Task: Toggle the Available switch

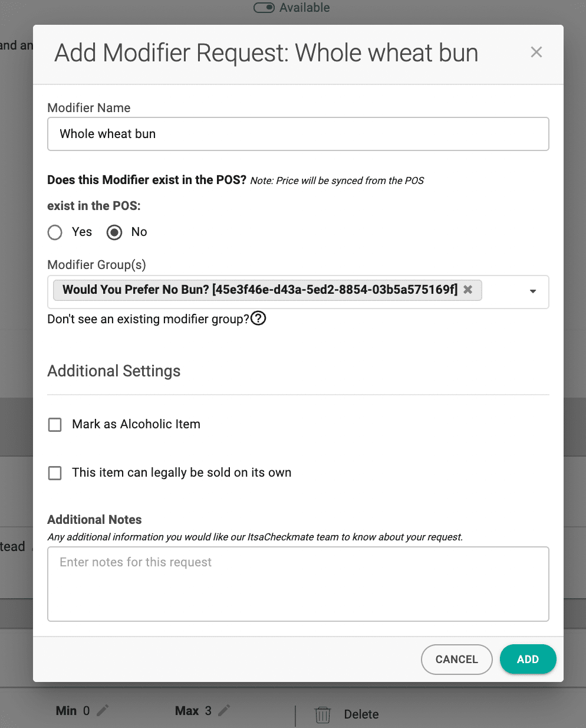Action: point(264,8)
